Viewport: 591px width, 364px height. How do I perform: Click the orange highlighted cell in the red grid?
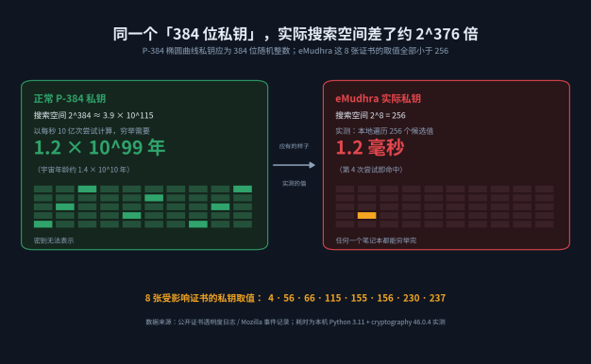point(366,215)
